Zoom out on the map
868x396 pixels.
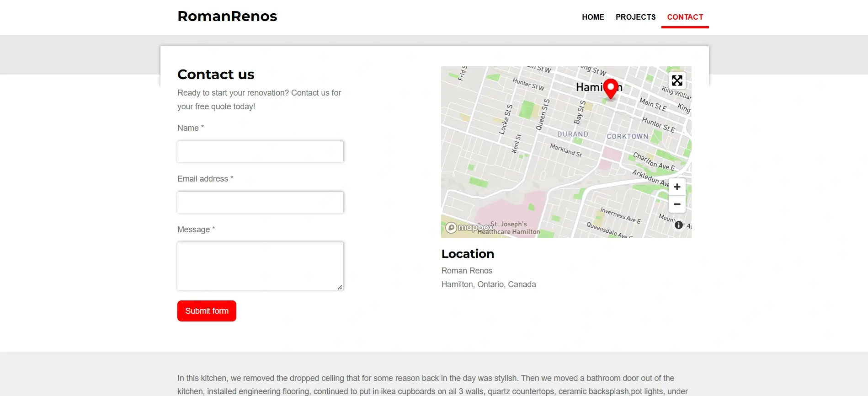(677, 204)
